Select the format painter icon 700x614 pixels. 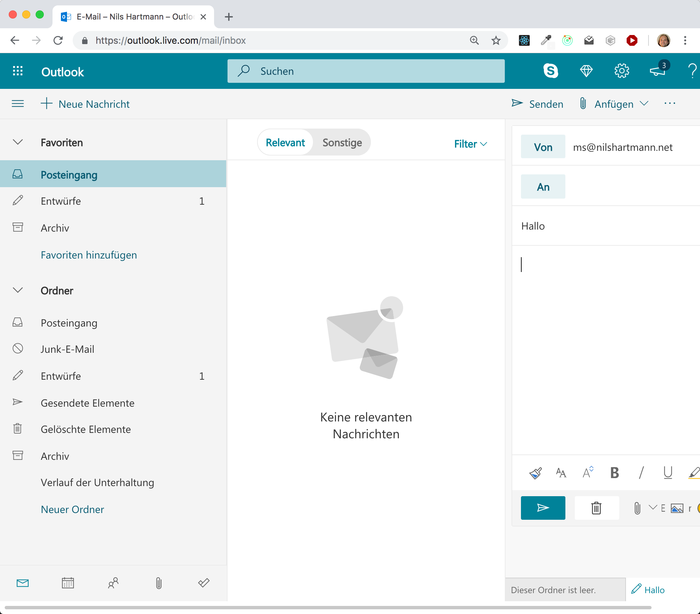pyautogui.click(x=535, y=473)
